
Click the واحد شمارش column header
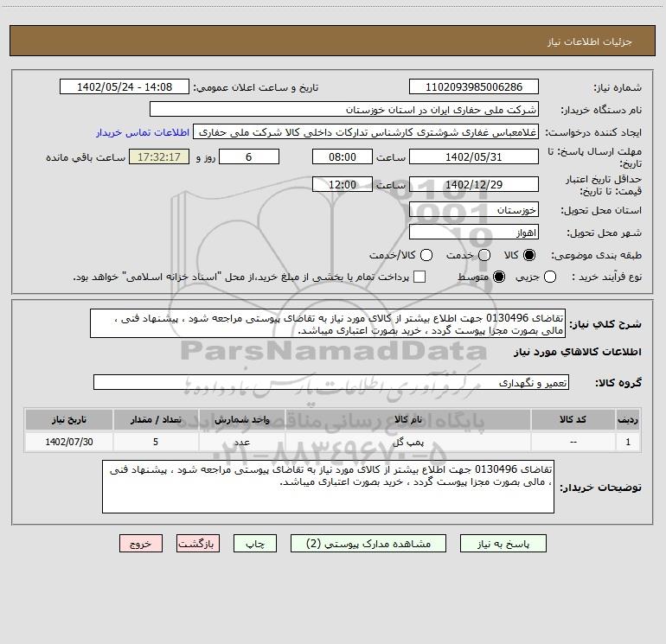coord(241,420)
